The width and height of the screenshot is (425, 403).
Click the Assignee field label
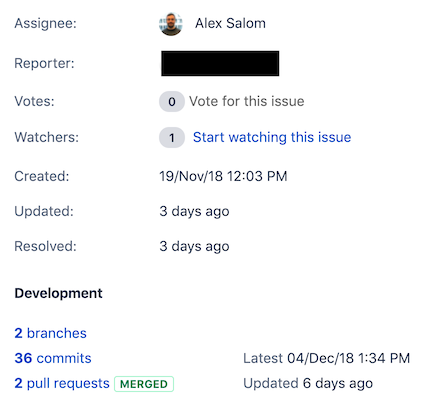pos(45,24)
